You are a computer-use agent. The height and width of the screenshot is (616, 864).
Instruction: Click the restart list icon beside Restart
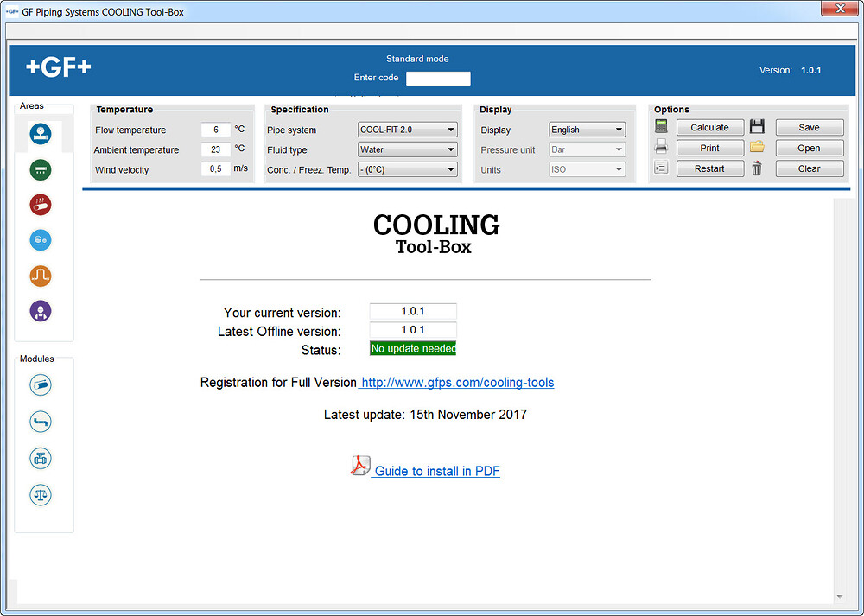[x=661, y=168]
